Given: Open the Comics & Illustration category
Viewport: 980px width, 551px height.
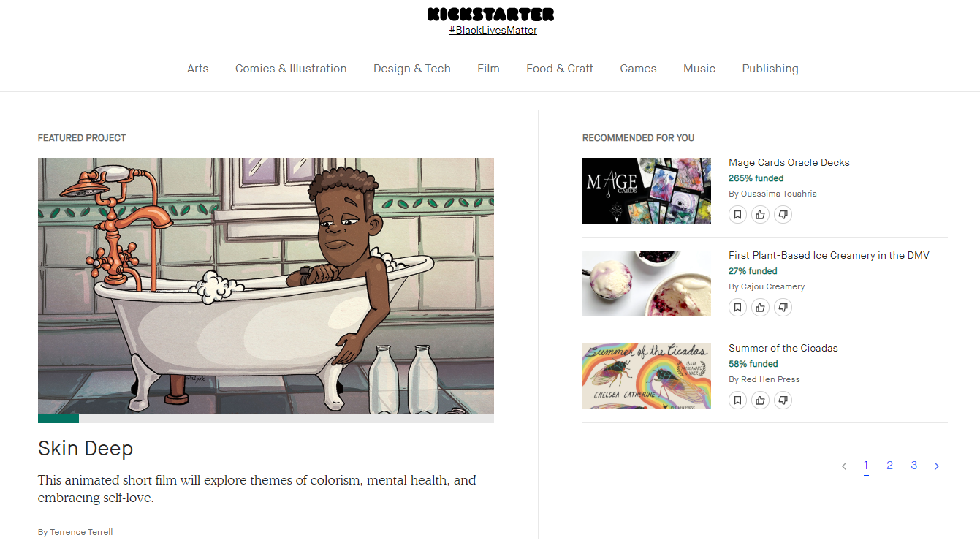Looking at the screenshot, I should click(x=291, y=69).
